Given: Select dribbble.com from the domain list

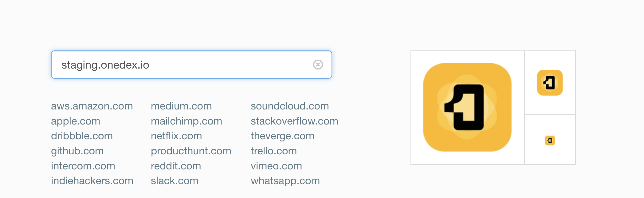Looking at the screenshot, I should tap(82, 136).
